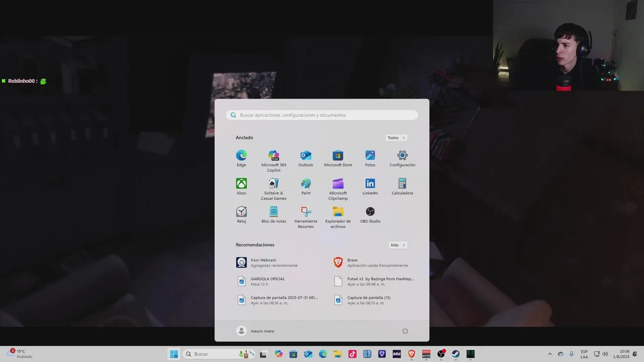Open TikTok icon on the taskbar
The image size is (644, 362).
click(352, 354)
